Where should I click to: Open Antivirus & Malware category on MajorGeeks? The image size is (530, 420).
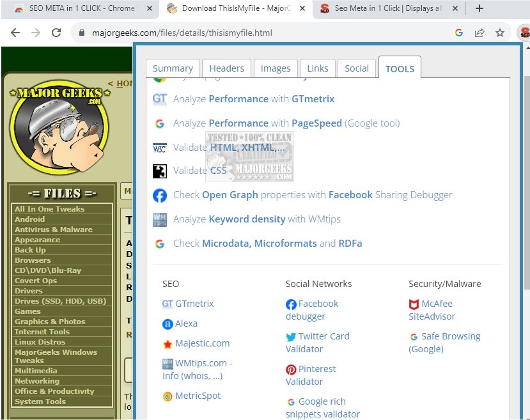click(54, 229)
